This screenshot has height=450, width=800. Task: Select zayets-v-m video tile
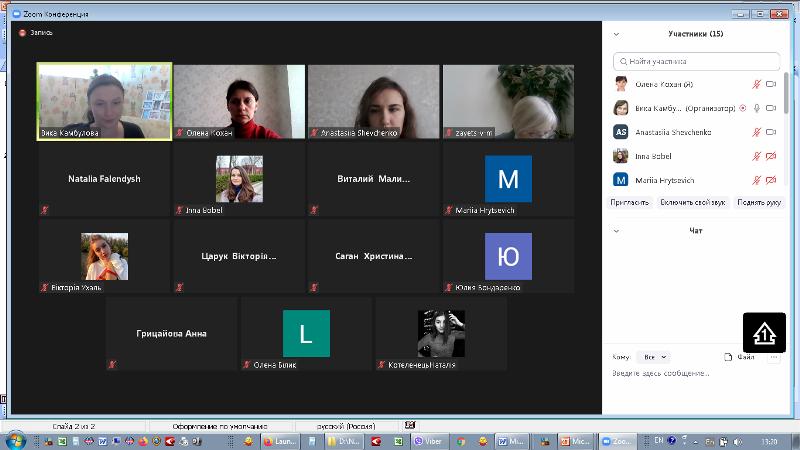coord(509,102)
